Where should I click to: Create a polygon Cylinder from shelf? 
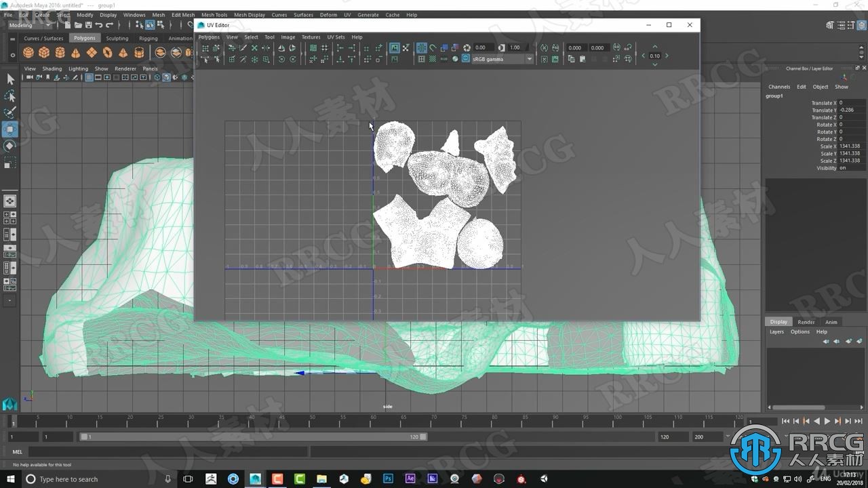[x=60, y=52]
